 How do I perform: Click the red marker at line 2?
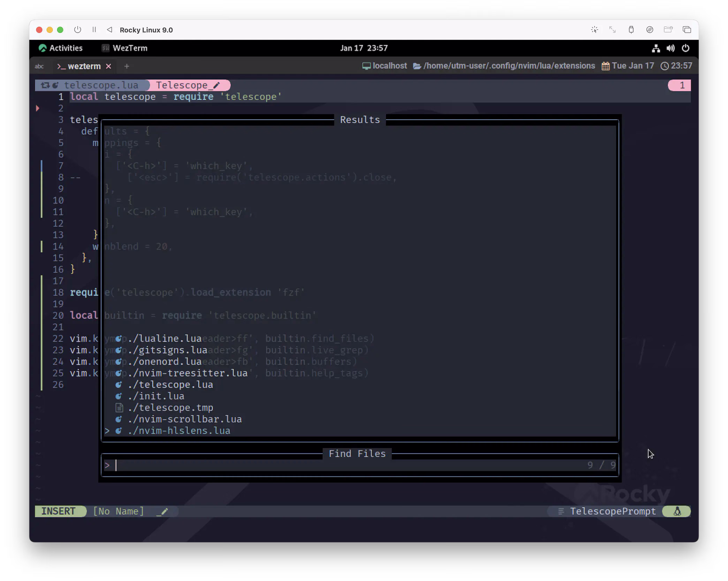pyautogui.click(x=38, y=108)
